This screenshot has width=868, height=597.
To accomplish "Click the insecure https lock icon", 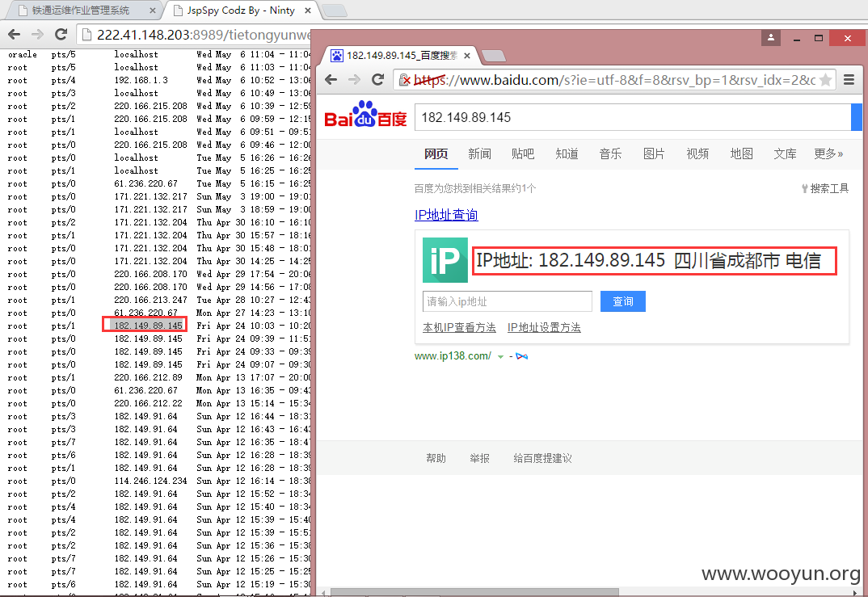I will click(405, 80).
